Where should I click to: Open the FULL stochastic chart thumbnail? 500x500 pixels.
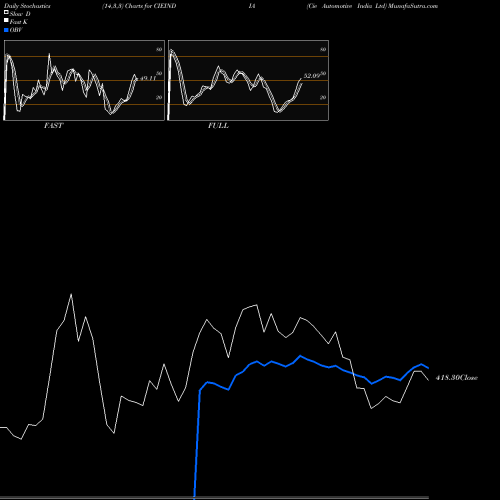coord(248,80)
